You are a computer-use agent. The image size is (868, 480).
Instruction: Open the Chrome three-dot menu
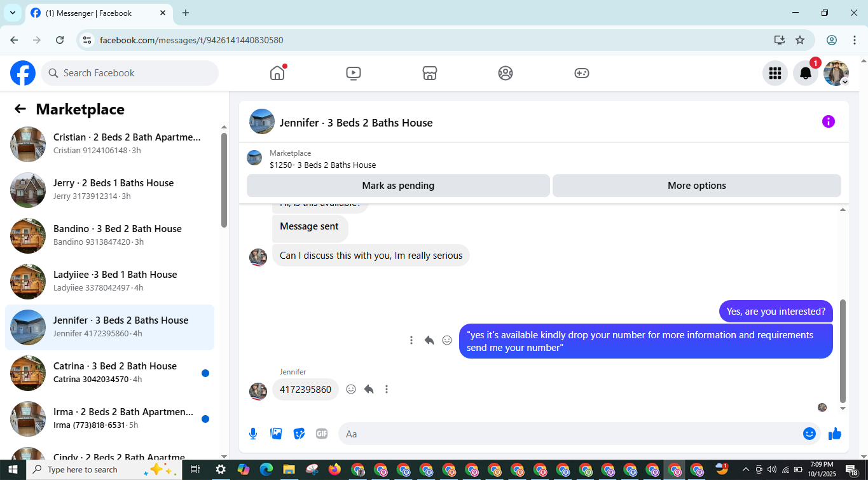point(855,40)
